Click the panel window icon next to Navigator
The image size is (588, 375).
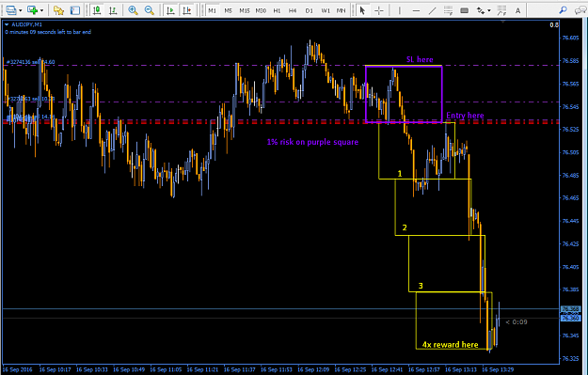click(x=75, y=10)
